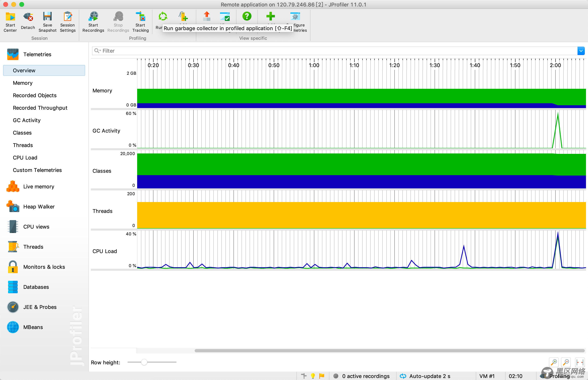Open the green Help icon
588x380 pixels.
(x=247, y=16)
